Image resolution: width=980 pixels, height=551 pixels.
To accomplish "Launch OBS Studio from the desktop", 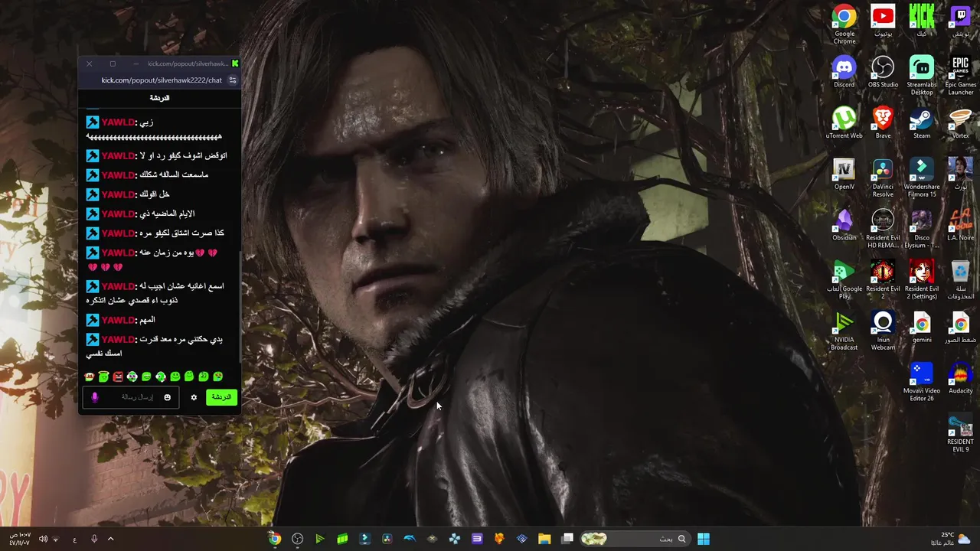I will click(883, 72).
